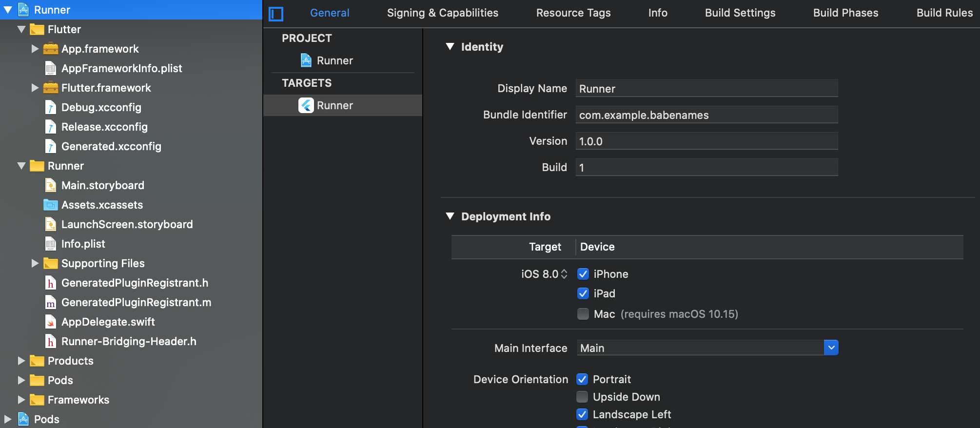Image resolution: width=980 pixels, height=428 pixels.
Task: Collapse the root Runner project tree
Action: tap(8, 10)
